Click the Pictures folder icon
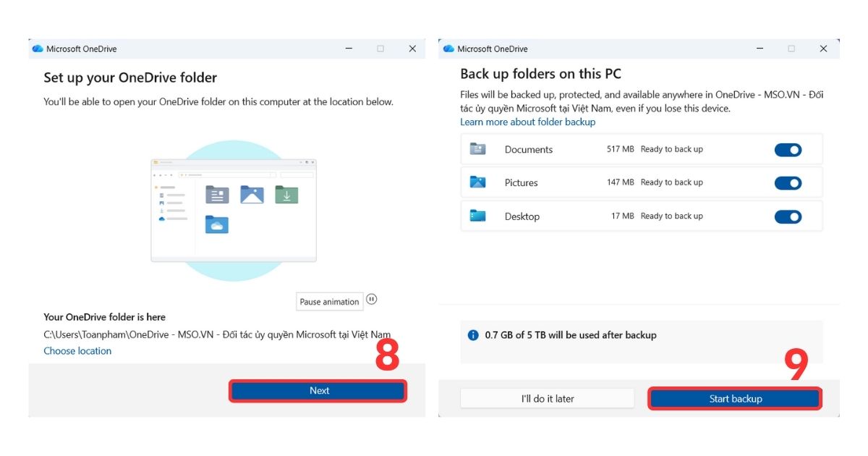 tap(479, 182)
